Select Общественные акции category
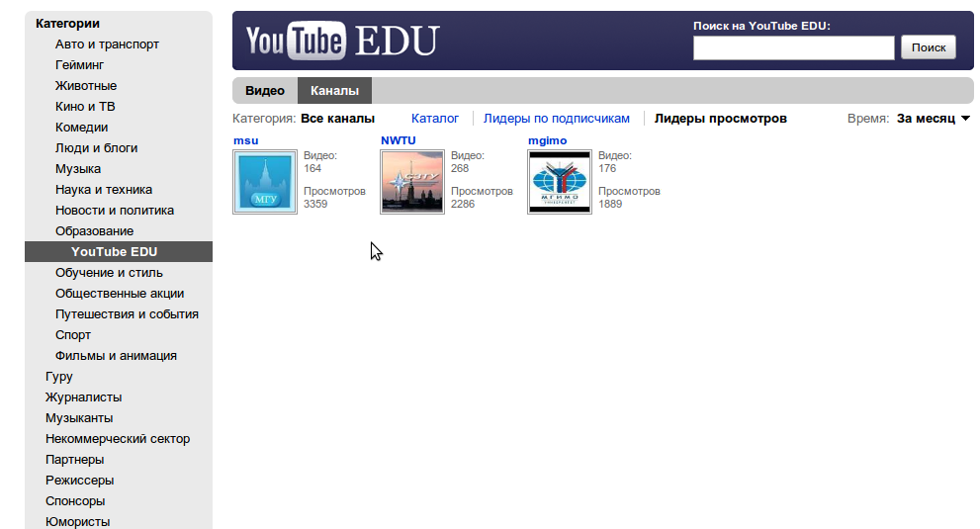The width and height of the screenshot is (980, 529). [120, 294]
